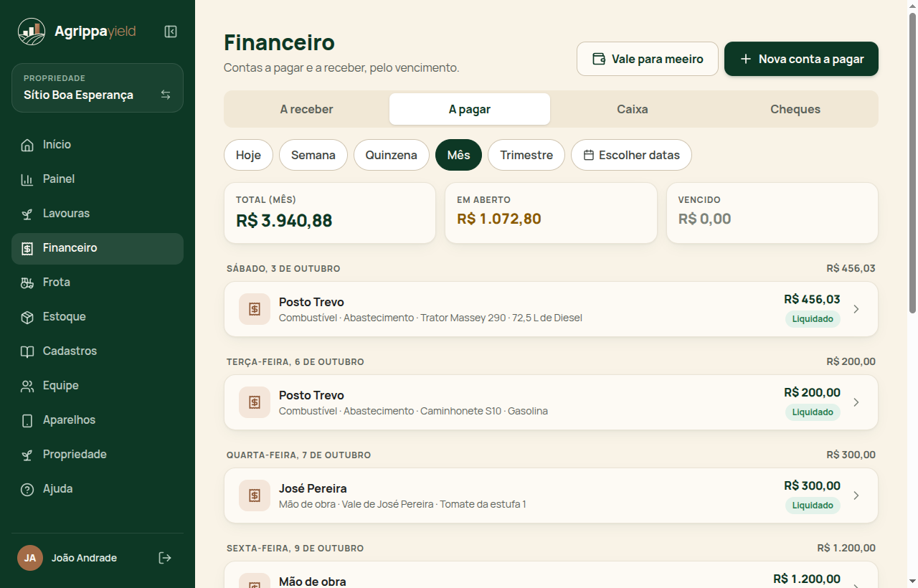Switch to the A pagar tab
The height and width of the screenshot is (588, 918).
[x=470, y=109]
